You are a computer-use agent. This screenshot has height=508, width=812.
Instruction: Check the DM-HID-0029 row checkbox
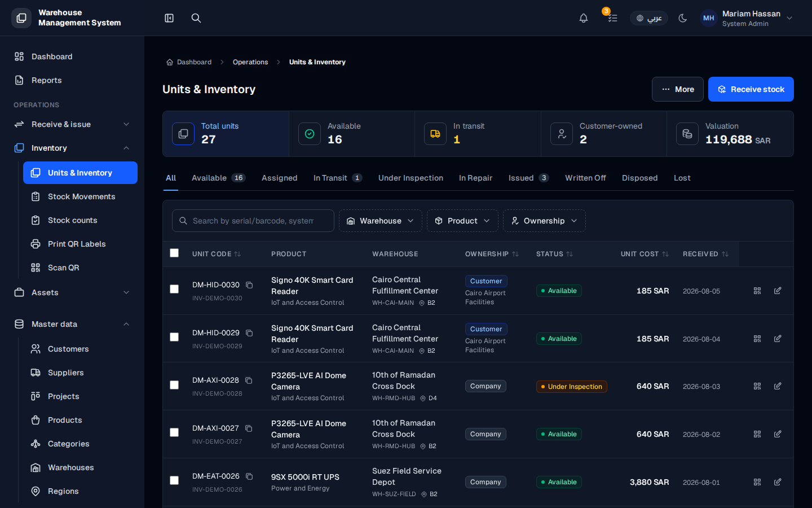pos(174,337)
